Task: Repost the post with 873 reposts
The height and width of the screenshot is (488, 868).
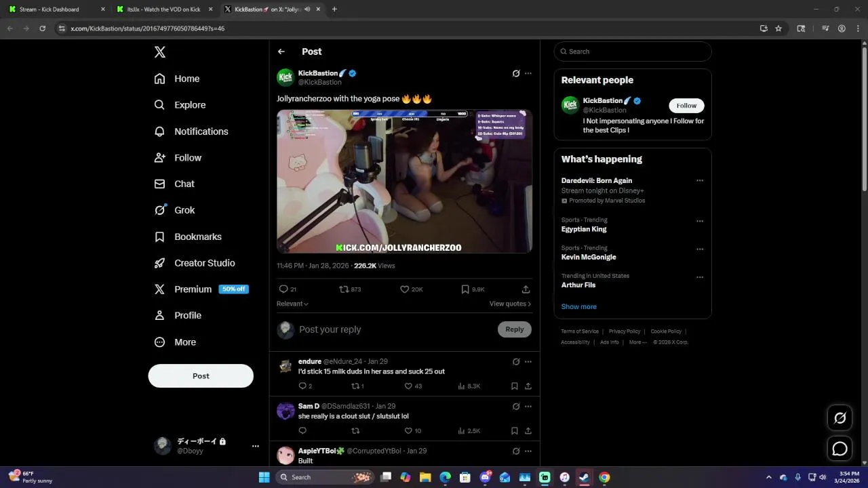Action: click(350, 289)
